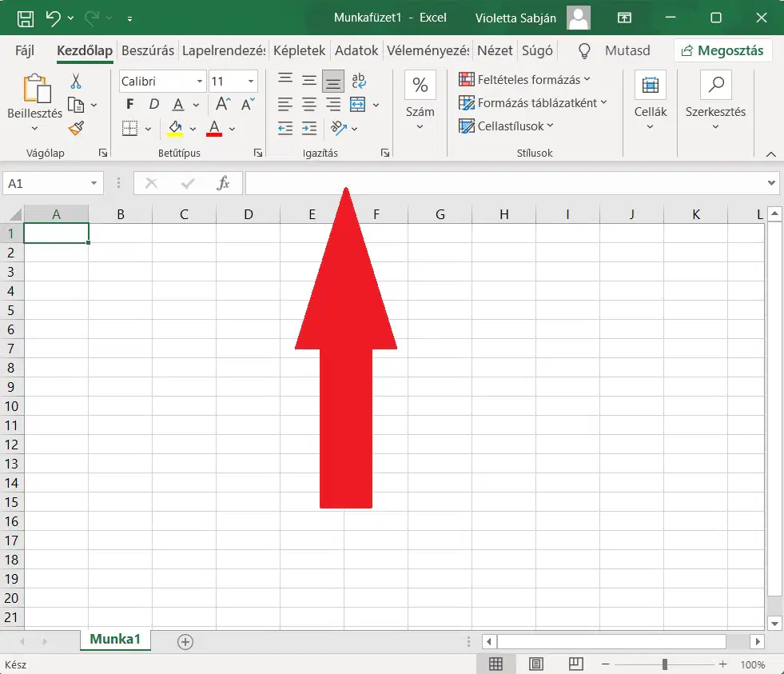Click the Megosztás share button
This screenshot has width=784, height=674.
[722, 50]
